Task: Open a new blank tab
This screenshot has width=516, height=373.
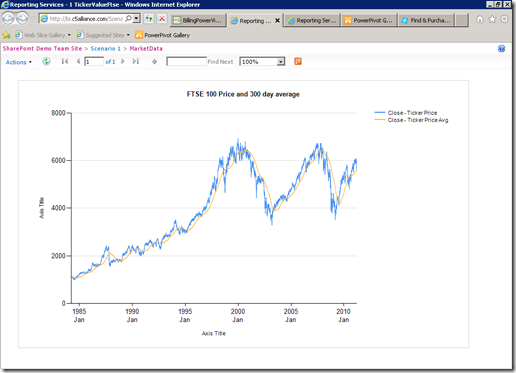Action: (x=462, y=20)
